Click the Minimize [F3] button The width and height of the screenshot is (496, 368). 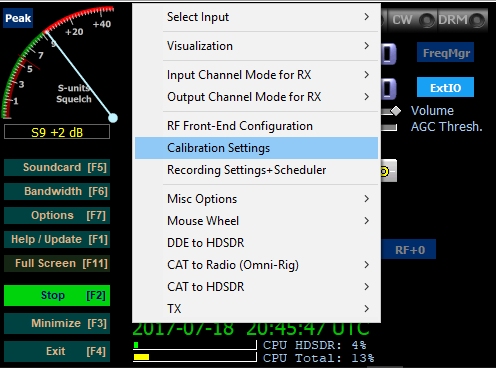coord(57,323)
